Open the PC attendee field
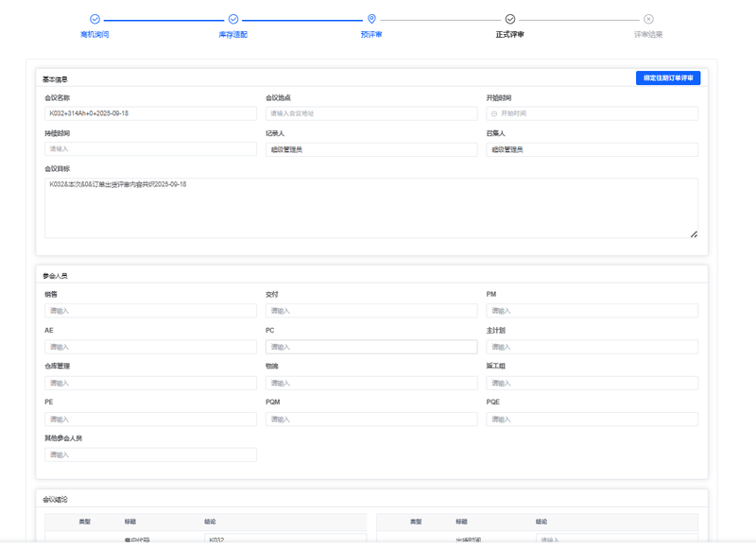The width and height of the screenshot is (756, 549). (x=371, y=347)
